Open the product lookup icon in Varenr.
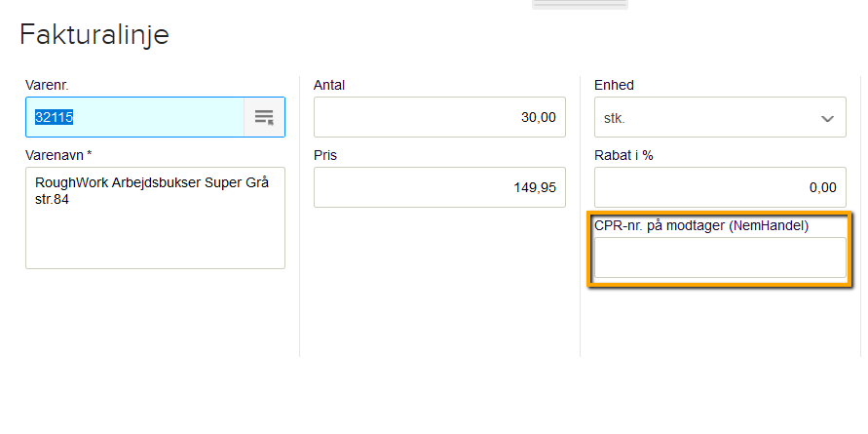Image resolution: width=868 pixels, height=434 pixels. [x=264, y=117]
